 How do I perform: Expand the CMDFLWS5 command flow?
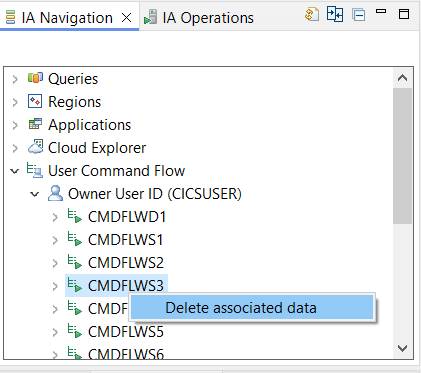(x=55, y=332)
